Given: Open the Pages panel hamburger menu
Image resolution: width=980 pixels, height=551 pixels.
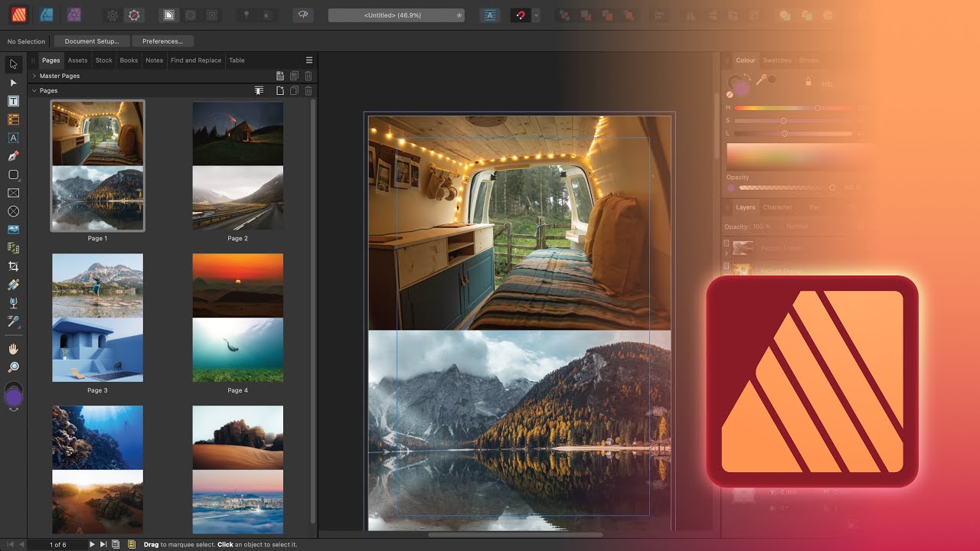Looking at the screenshot, I should [309, 60].
